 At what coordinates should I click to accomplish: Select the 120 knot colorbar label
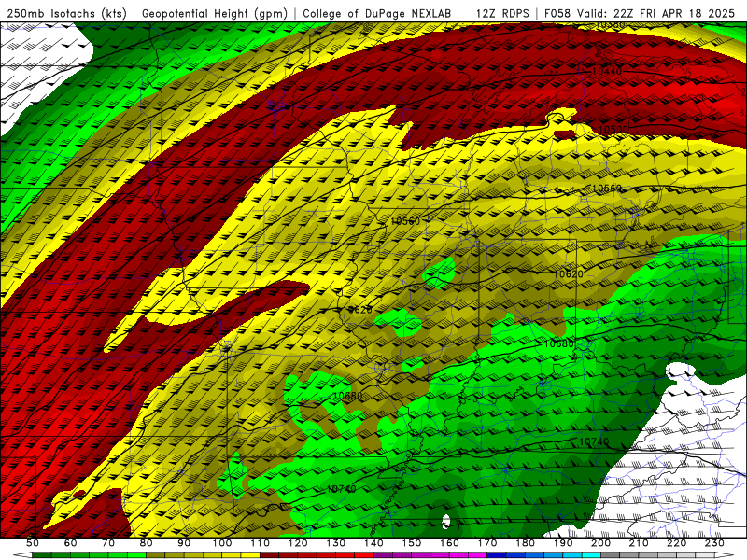tap(298, 543)
